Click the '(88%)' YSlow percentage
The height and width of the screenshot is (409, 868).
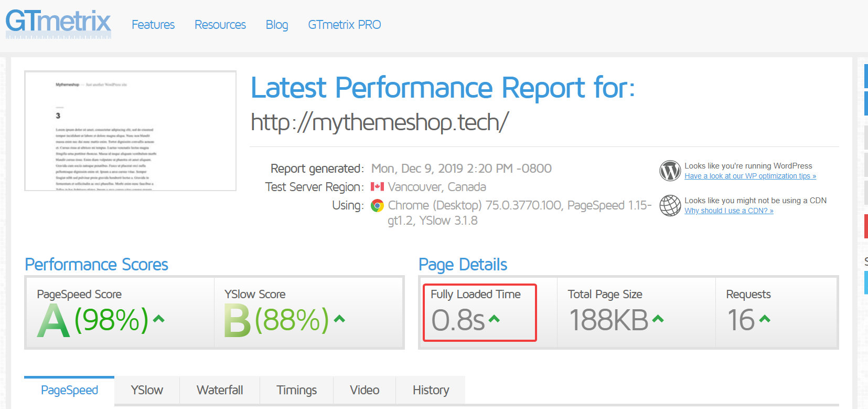292,320
